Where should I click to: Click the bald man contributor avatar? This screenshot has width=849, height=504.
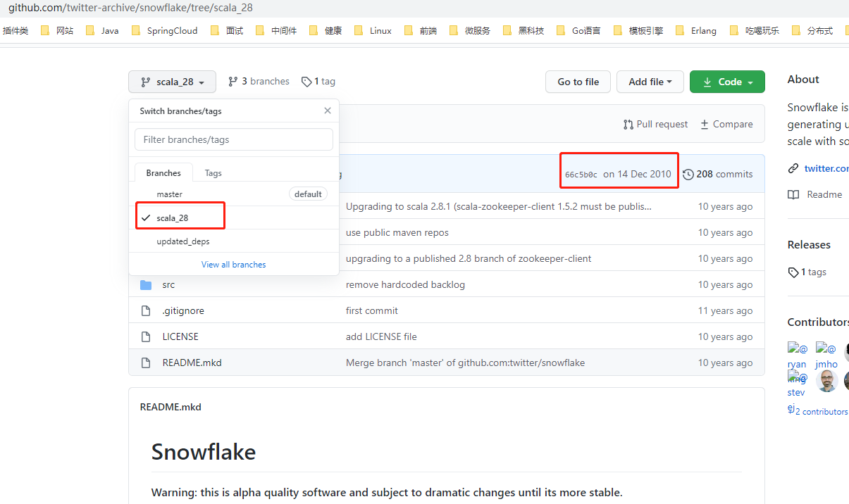point(826,381)
